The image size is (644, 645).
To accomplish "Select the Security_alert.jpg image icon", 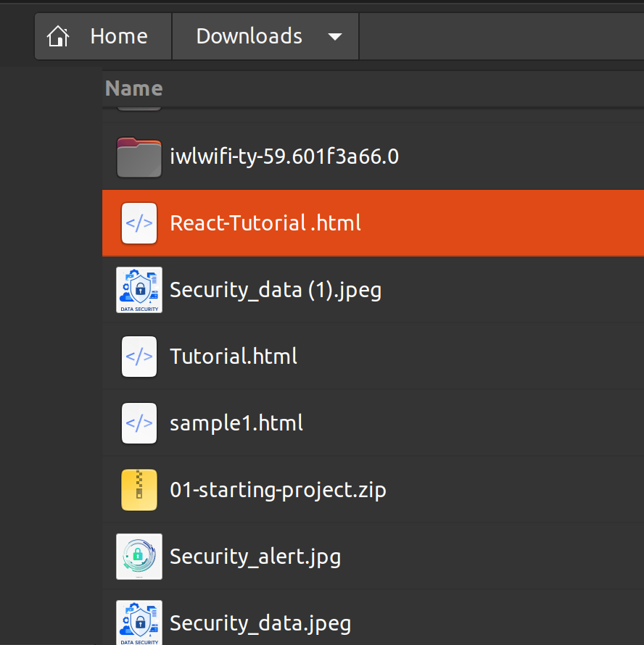I will click(139, 557).
